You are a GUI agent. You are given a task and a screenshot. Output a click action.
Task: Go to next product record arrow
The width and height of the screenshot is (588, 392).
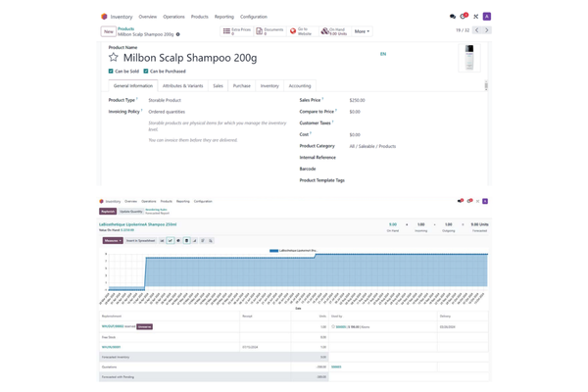(x=487, y=30)
